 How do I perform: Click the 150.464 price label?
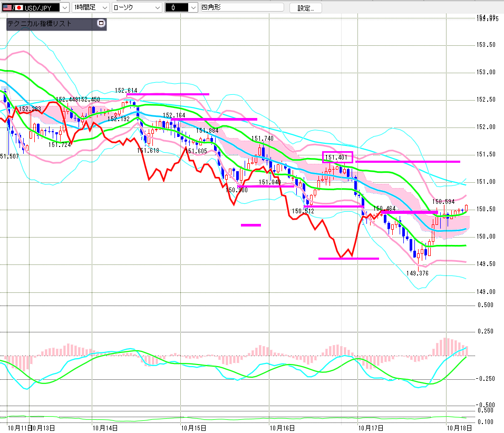tap(384, 209)
